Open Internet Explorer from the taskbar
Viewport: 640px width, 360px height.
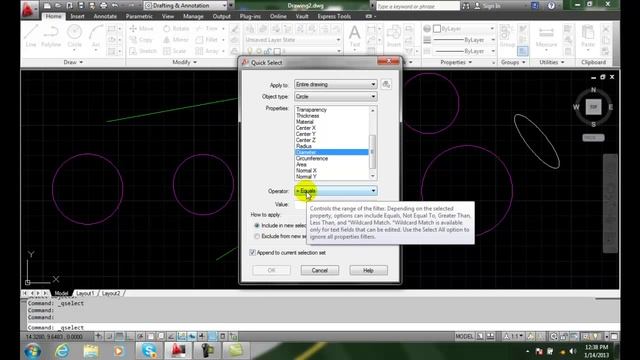(62, 351)
